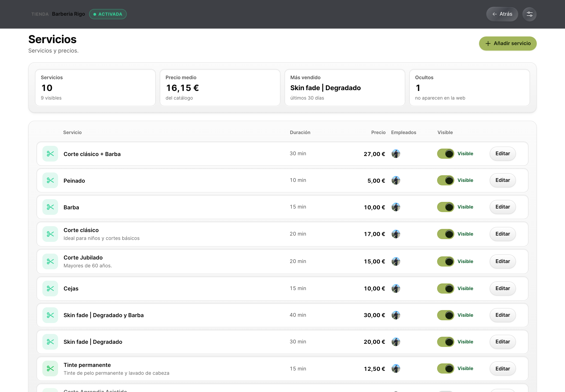Open Editar for the Barba service

[x=503, y=207]
